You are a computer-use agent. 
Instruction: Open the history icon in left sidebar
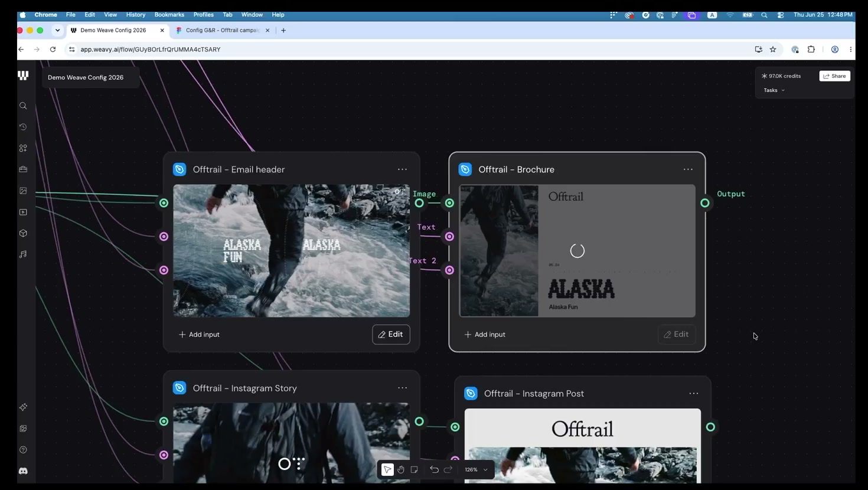coord(23,127)
